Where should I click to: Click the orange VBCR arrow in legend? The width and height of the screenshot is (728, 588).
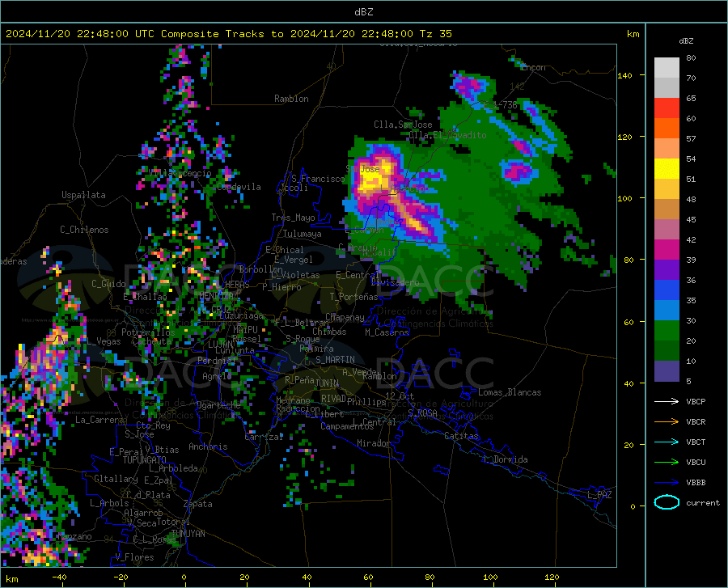tap(667, 422)
